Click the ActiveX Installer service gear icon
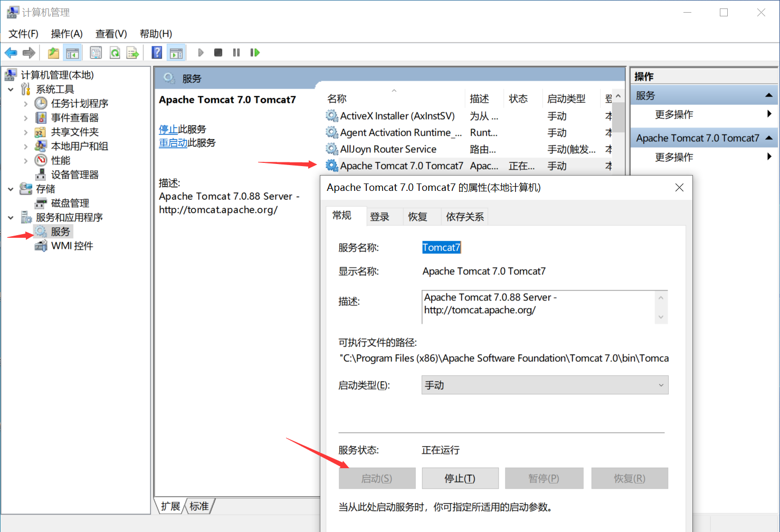The height and width of the screenshot is (532, 780). coord(332,116)
